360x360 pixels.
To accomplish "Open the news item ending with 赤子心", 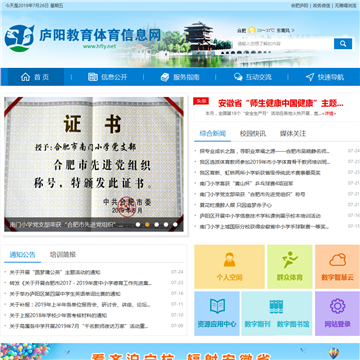I will pyautogui.click(x=235, y=205).
